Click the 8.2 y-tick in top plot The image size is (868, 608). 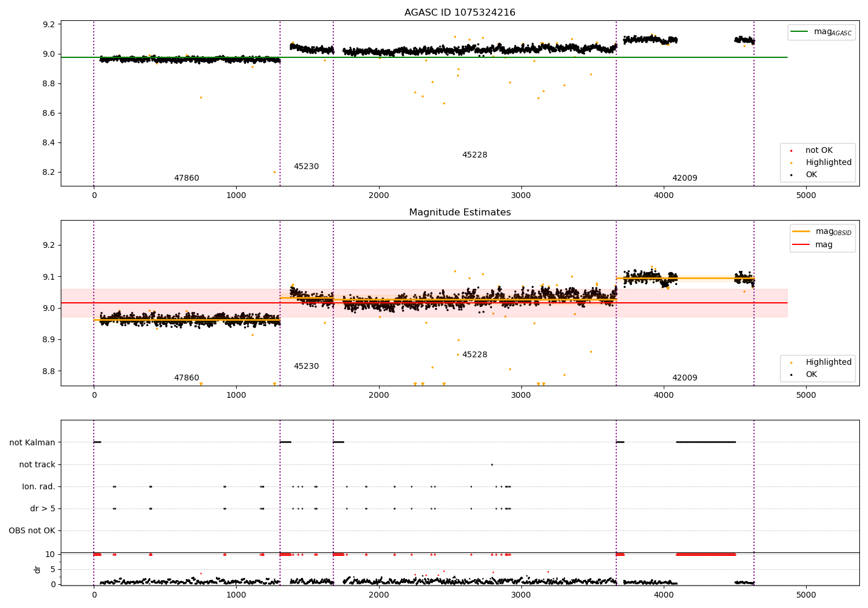pos(49,173)
